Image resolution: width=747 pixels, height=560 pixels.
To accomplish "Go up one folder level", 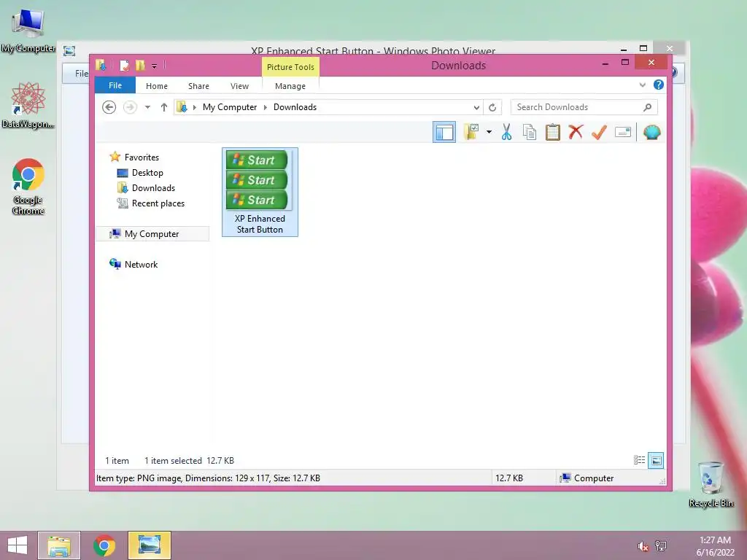I will tap(164, 107).
